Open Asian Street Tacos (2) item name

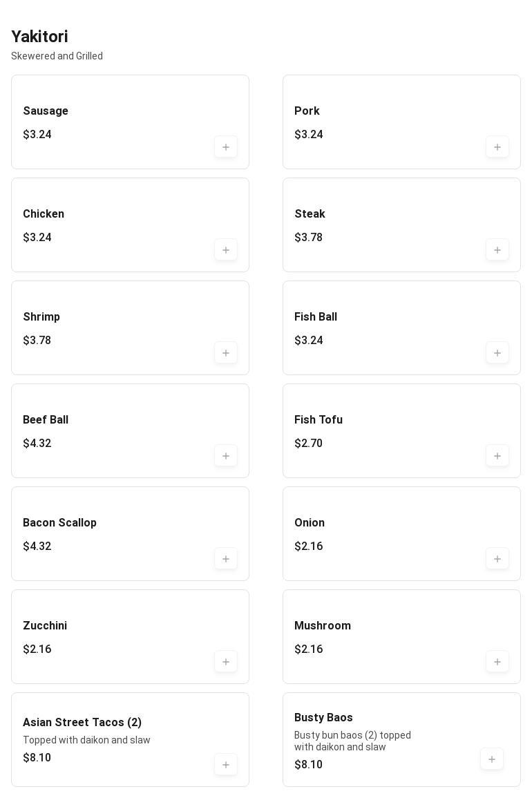[x=82, y=723]
